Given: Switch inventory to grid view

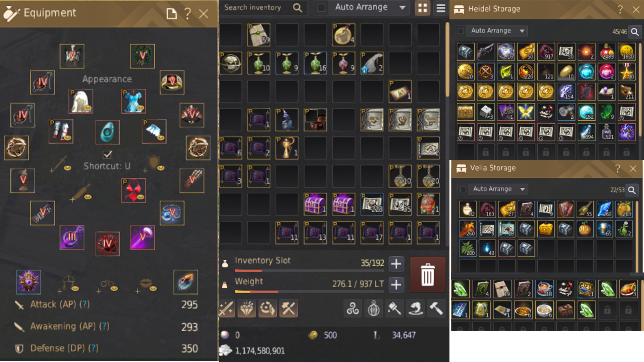Looking at the screenshot, I should point(422,8).
